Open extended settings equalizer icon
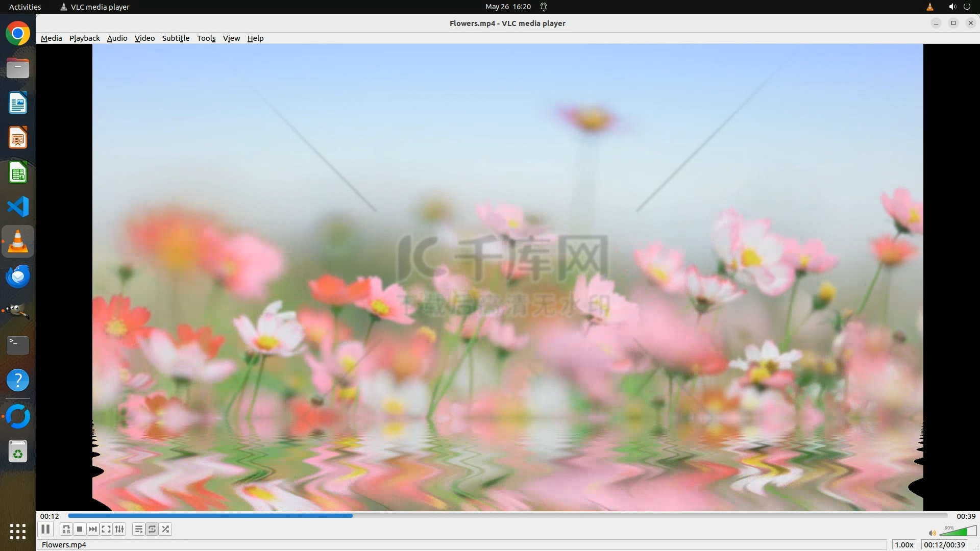 click(x=119, y=529)
